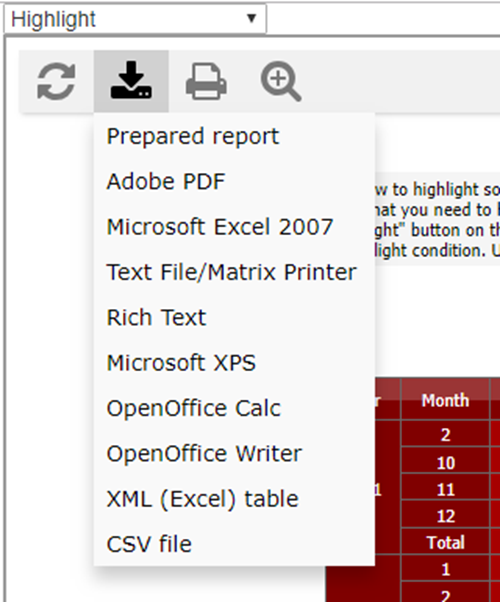The width and height of the screenshot is (500, 602).
Task: Click the month cell showing 10
Action: coord(445,462)
